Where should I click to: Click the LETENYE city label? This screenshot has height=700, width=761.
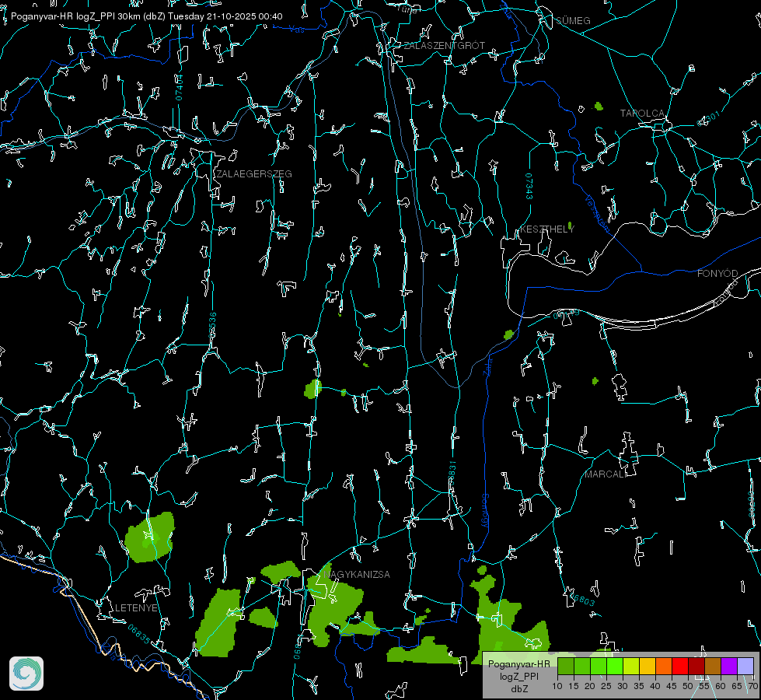(136, 607)
